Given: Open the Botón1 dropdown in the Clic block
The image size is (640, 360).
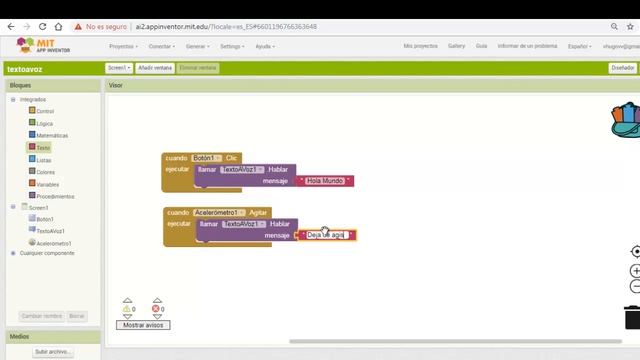Looking at the screenshot, I should click(207, 158).
